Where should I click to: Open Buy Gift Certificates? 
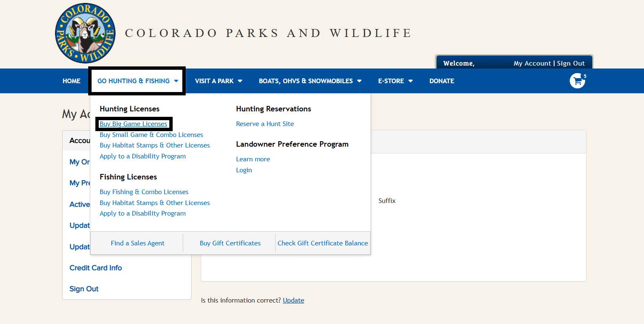pos(230,243)
